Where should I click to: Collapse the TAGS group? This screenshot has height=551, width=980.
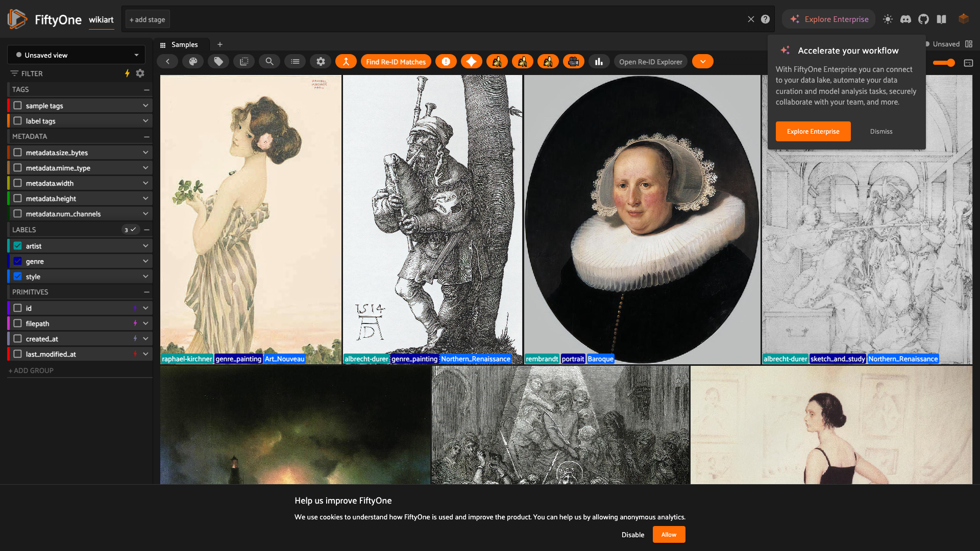point(146,89)
